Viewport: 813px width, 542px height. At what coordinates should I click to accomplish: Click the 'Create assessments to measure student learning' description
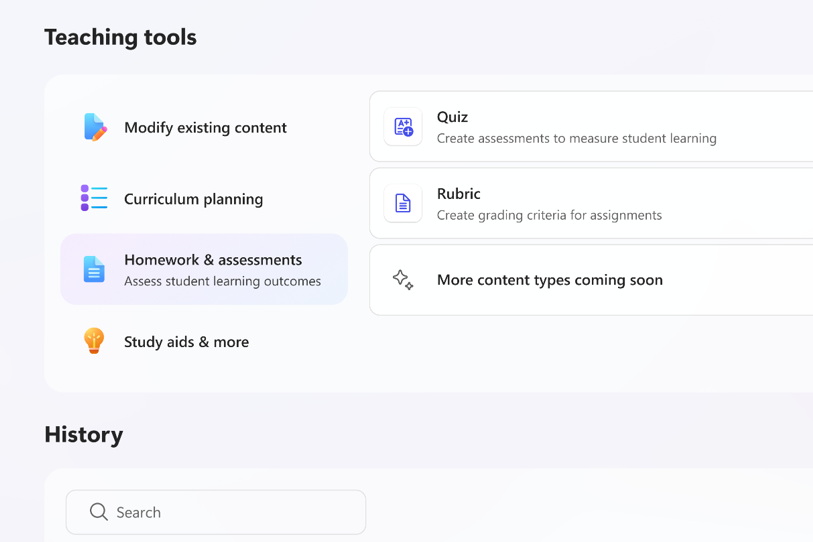pos(576,138)
